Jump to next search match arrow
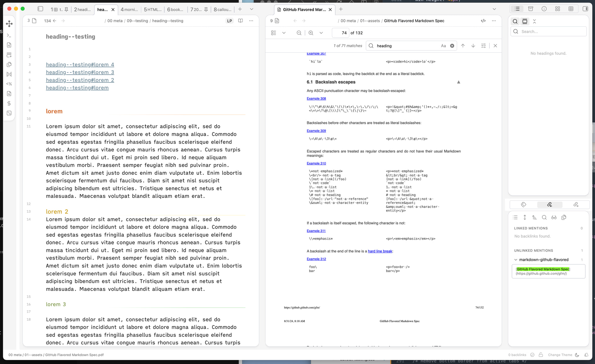The height and width of the screenshot is (364, 595). [473, 46]
